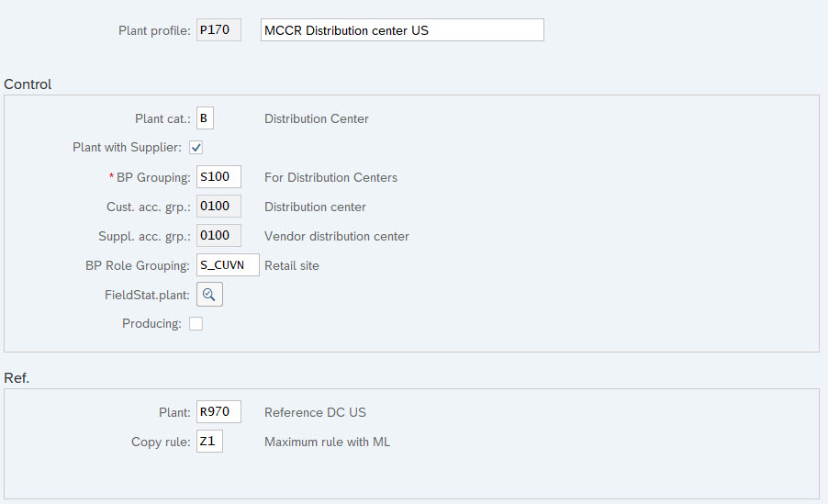Click the Retail site description text

tap(292, 265)
